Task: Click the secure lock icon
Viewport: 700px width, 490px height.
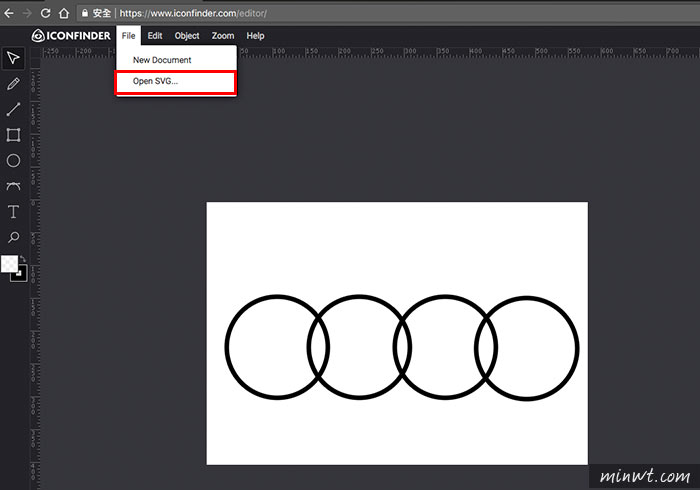Action: (85, 13)
